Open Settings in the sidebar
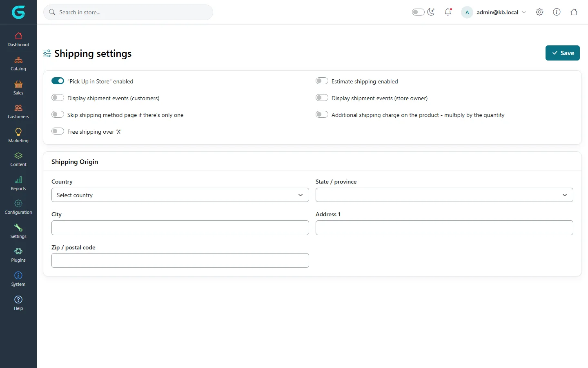 pyautogui.click(x=18, y=231)
